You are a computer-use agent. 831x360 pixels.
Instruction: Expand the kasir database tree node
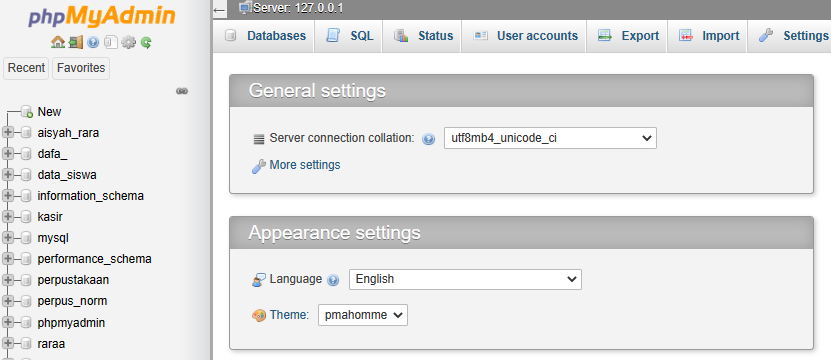click(7, 217)
